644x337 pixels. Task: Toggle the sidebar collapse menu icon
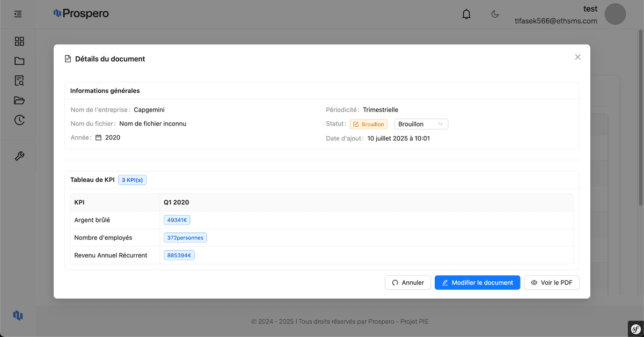point(18,14)
